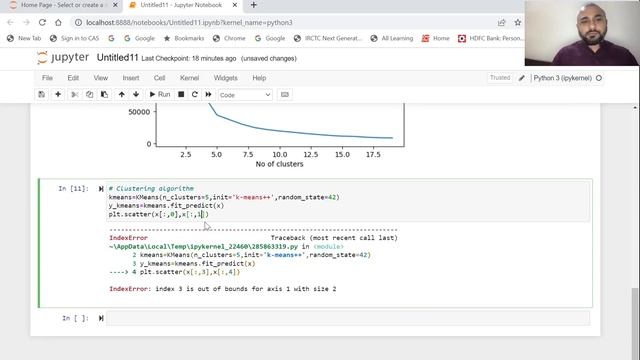Image resolution: width=640 pixels, height=360 pixels.
Task: Go forward in browser history
Action: (26, 22)
